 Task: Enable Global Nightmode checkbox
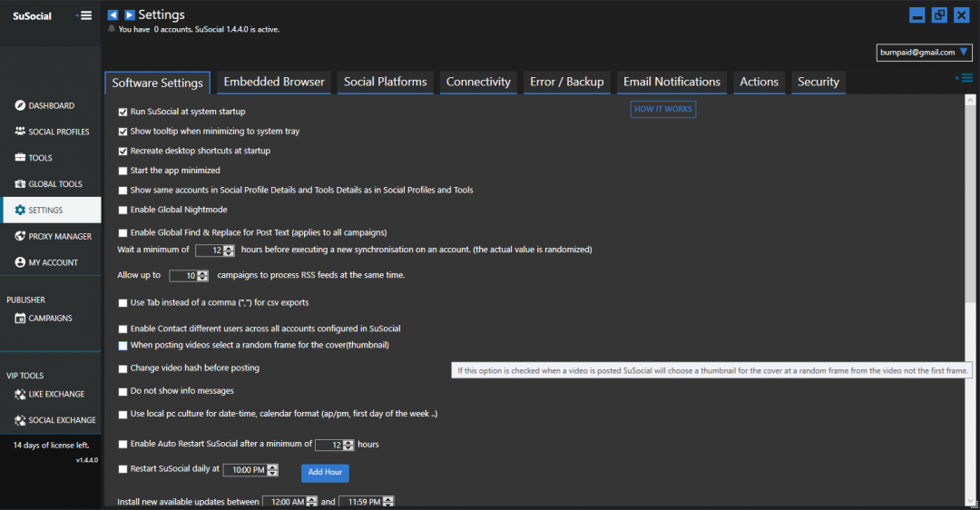(123, 211)
